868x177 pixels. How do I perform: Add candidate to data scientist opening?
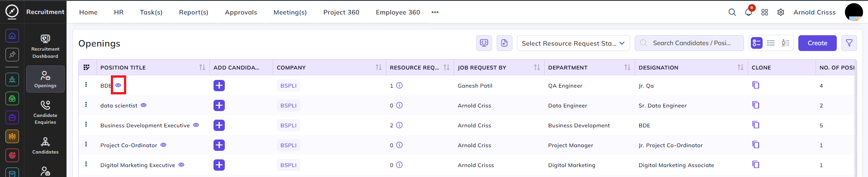(219, 105)
